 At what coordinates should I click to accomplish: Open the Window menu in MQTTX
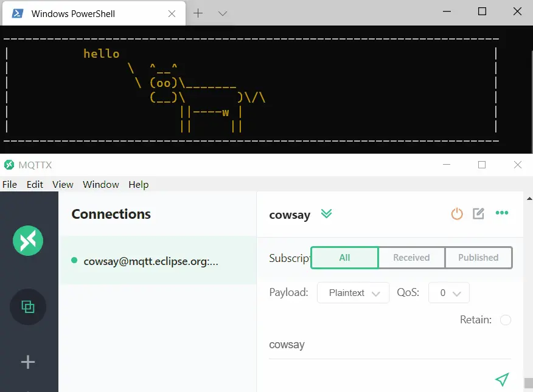(100, 184)
